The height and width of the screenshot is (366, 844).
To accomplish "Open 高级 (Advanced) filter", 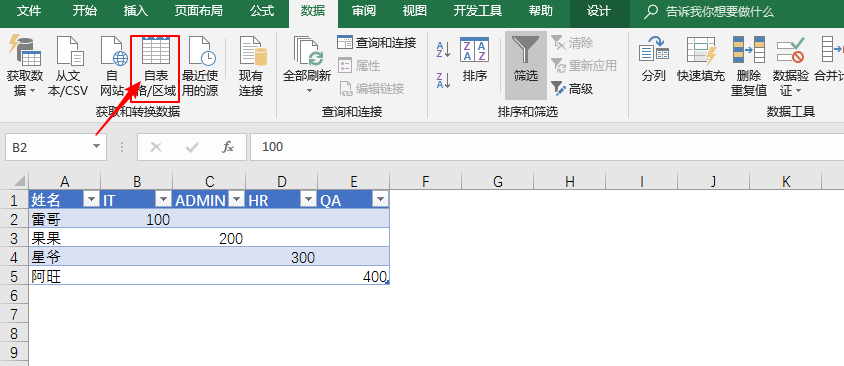I will (572, 88).
